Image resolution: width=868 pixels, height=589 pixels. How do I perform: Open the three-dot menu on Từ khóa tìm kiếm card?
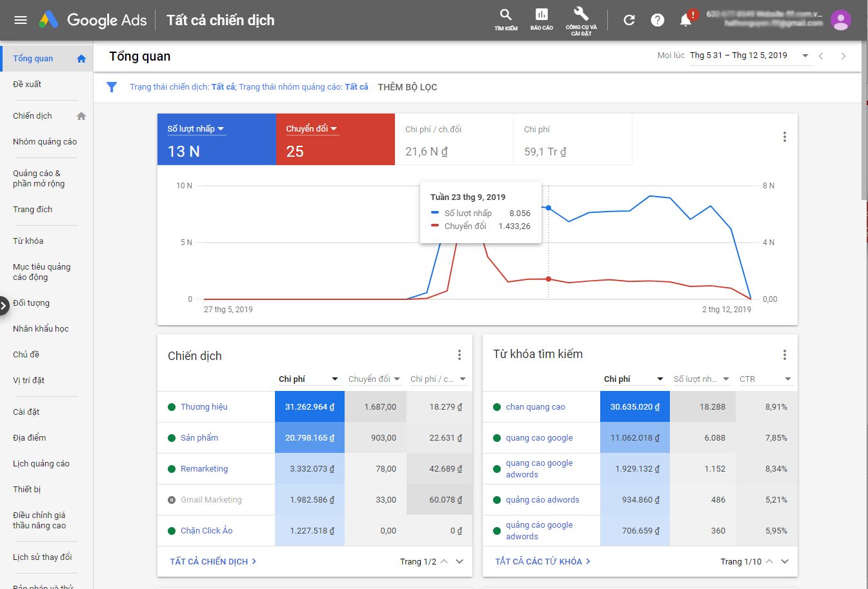click(x=784, y=354)
